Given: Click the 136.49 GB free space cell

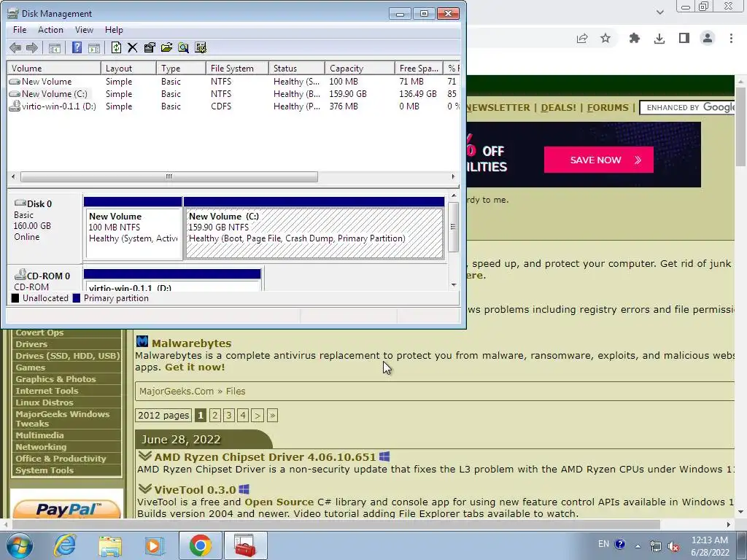Looking at the screenshot, I should [418, 94].
